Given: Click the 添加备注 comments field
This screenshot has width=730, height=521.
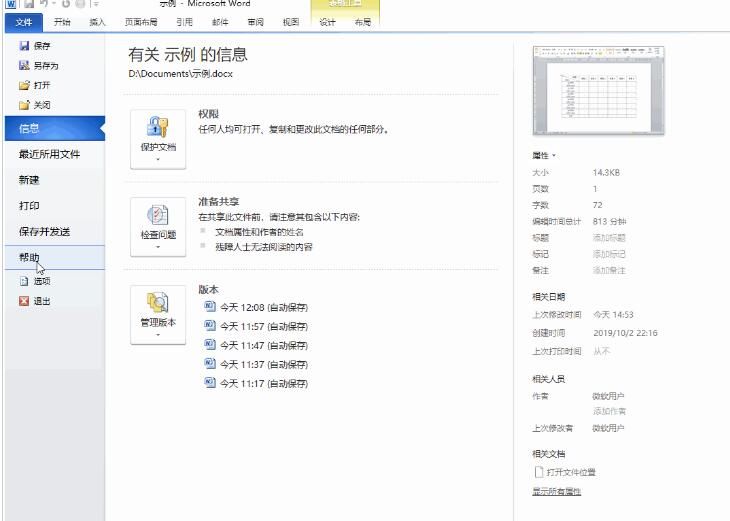Looking at the screenshot, I should [609, 271].
